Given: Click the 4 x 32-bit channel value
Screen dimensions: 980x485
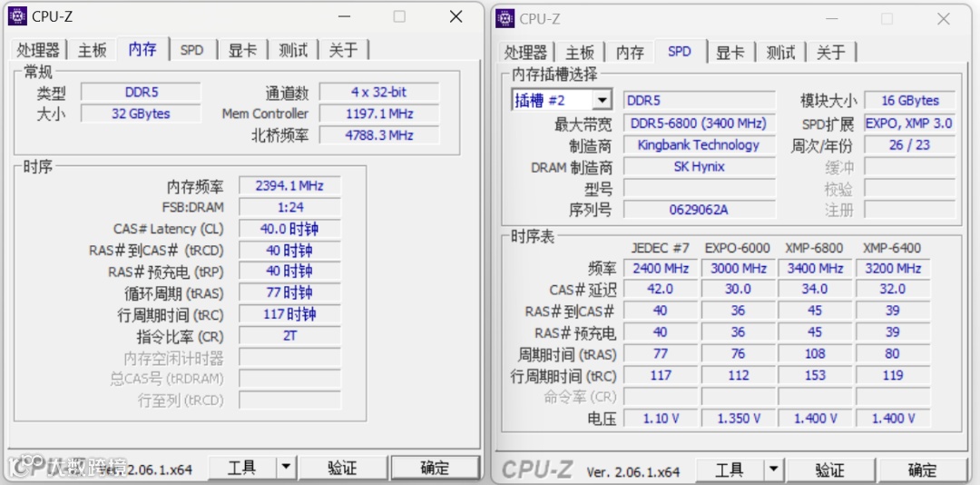Looking at the screenshot, I should coord(378,93).
